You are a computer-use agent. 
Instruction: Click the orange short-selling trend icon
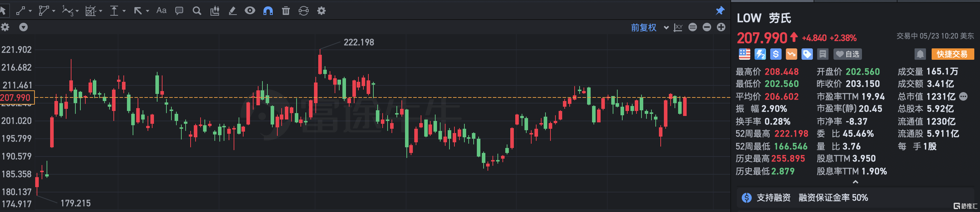pos(791,54)
